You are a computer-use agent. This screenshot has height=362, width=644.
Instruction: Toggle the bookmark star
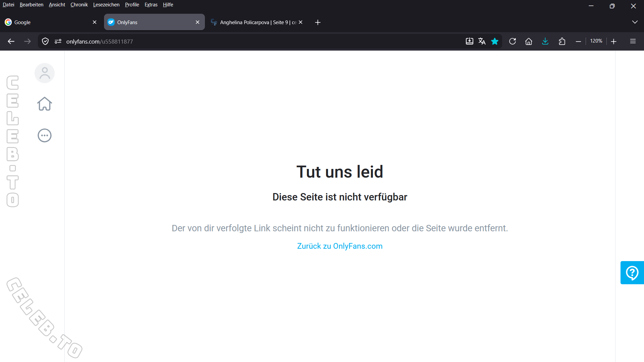point(495,41)
